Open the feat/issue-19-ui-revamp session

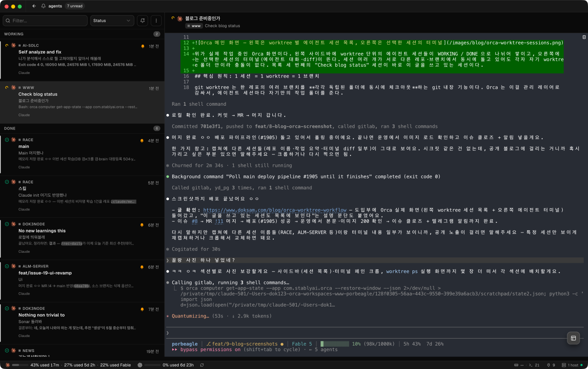[x=82, y=282]
